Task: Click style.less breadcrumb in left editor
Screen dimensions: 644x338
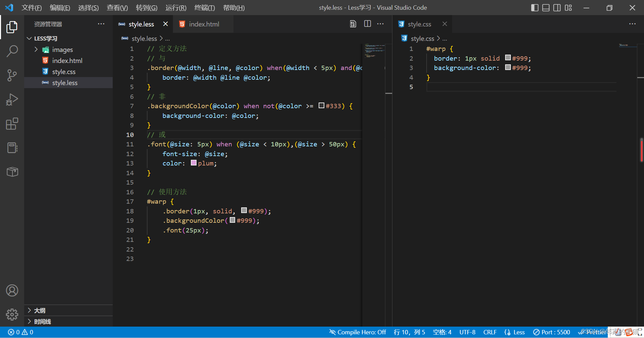Action: [144, 39]
